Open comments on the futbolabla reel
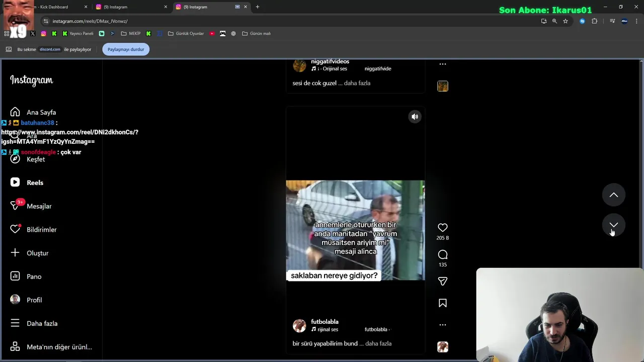 tap(443, 254)
